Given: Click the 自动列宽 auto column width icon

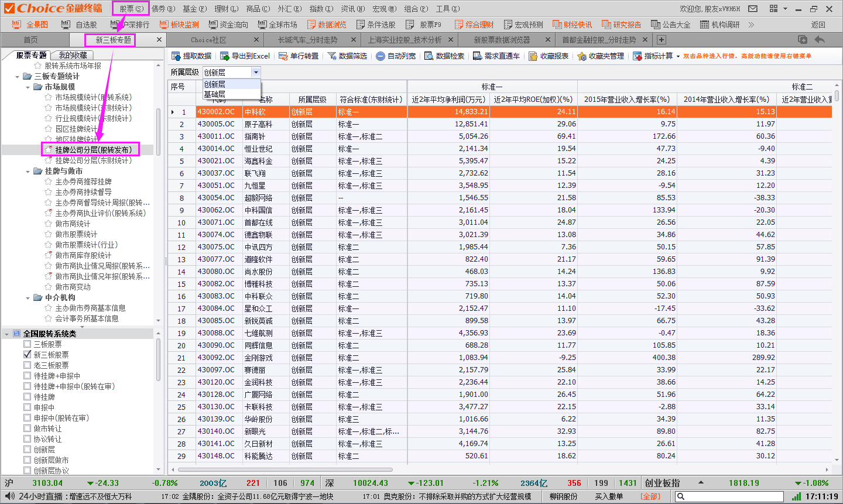Looking at the screenshot, I should tap(381, 56).
